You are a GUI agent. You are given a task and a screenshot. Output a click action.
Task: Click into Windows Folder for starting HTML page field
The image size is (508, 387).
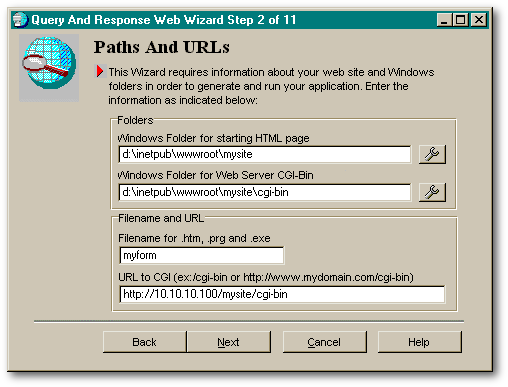[x=265, y=154]
